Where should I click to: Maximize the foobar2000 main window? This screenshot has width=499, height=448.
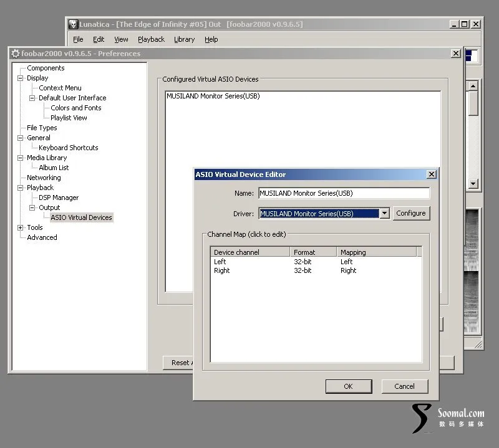[465, 24]
